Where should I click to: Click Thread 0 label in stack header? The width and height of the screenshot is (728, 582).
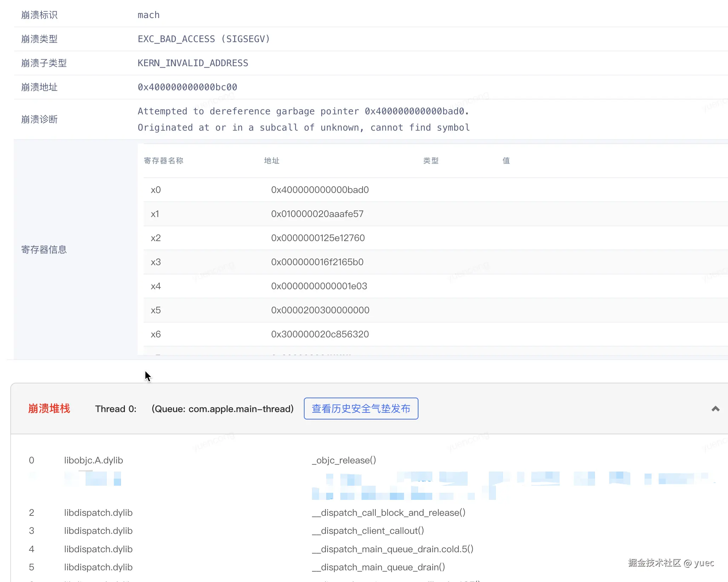(x=116, y=409)
